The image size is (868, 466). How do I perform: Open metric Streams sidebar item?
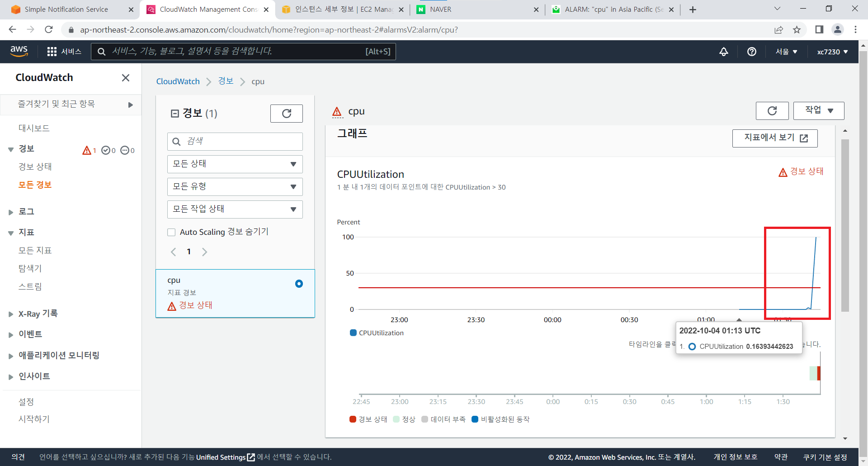pos(30,287)
